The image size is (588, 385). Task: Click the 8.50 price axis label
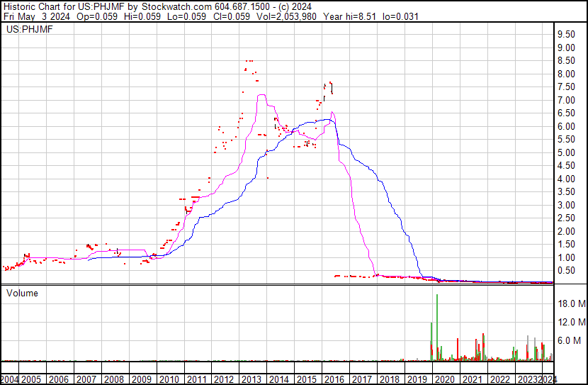[566, 61]
